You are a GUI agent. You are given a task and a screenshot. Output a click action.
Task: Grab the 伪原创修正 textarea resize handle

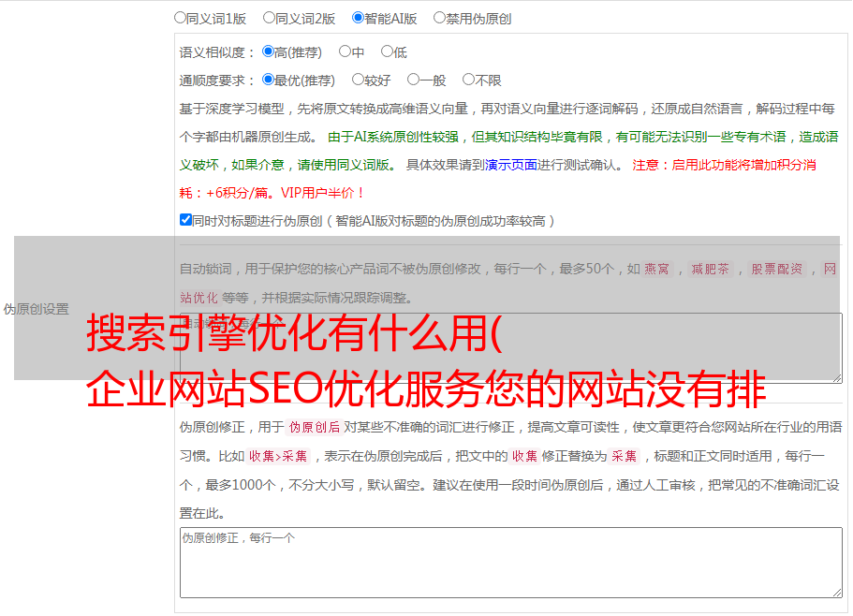point(837,593)
